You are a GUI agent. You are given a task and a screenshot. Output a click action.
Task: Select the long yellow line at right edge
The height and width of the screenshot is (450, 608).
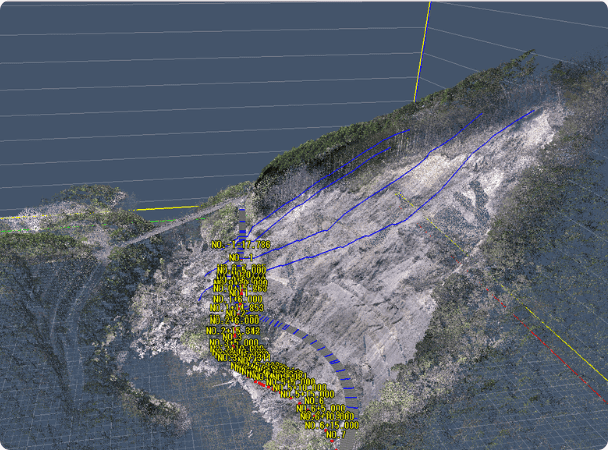point(560,360)
